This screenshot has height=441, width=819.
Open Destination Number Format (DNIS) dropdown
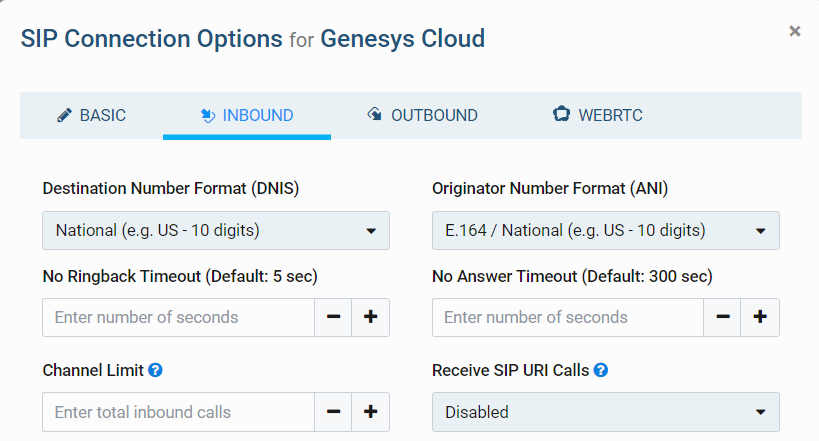pyautogui.click(x=216, y=230)
